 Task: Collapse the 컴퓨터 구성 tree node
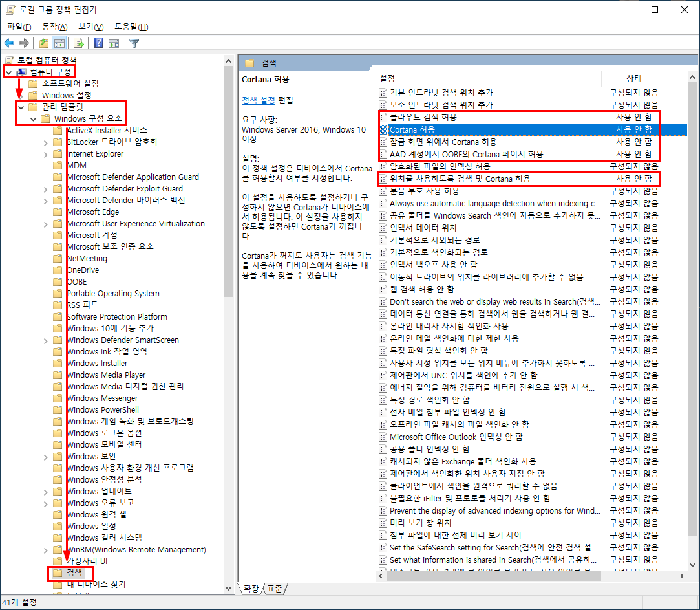coord(9,72)
